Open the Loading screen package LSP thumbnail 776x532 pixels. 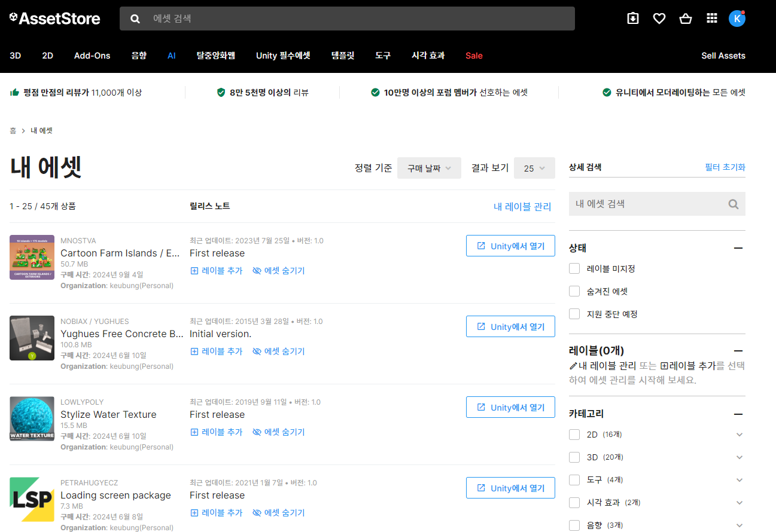pyautogui.click(x=32, y=499)
